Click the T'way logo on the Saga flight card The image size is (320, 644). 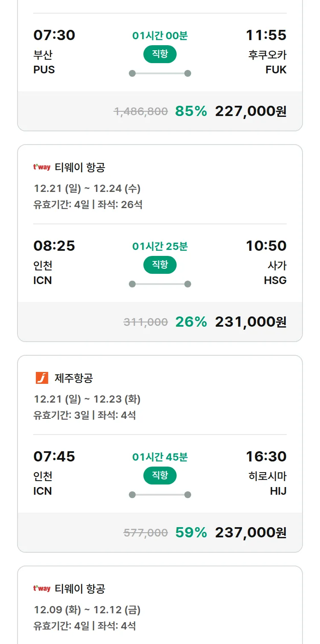point(42,167)
